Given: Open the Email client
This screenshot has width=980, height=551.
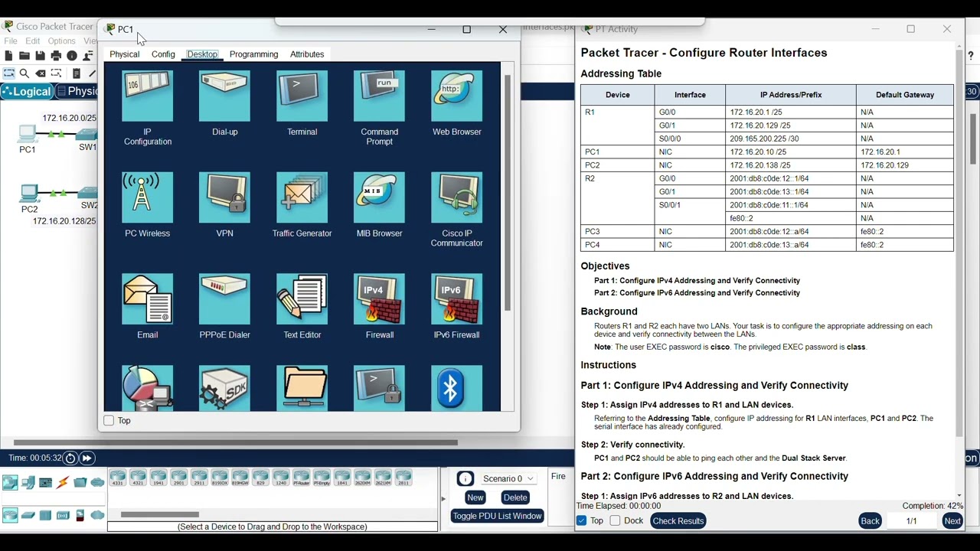Looking at the screenshot, I should tap(148, 306).
